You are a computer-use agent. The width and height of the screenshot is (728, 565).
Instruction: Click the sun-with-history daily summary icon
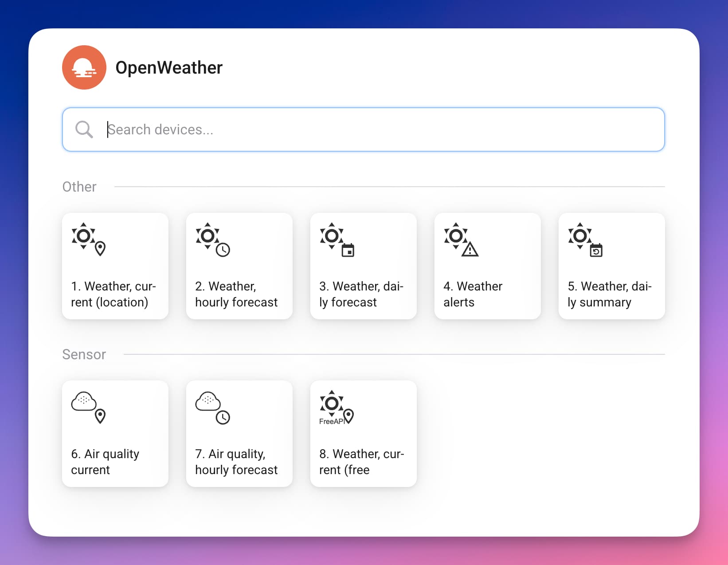[585, 239]
